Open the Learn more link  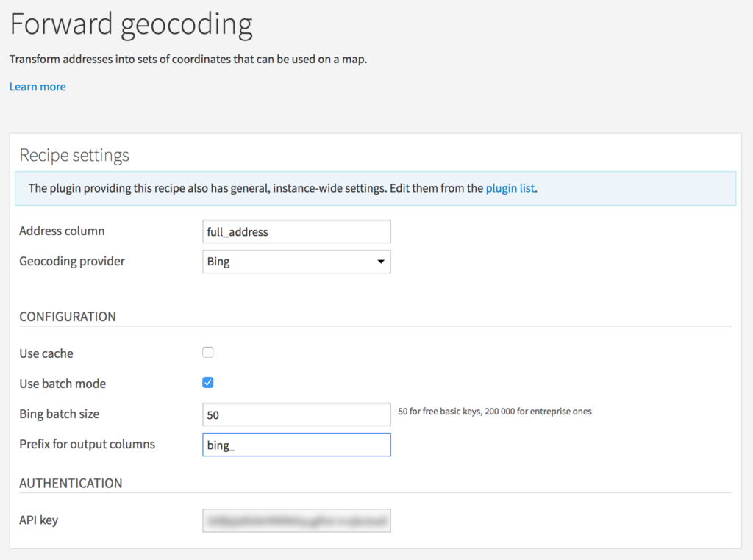coord(38,87)
